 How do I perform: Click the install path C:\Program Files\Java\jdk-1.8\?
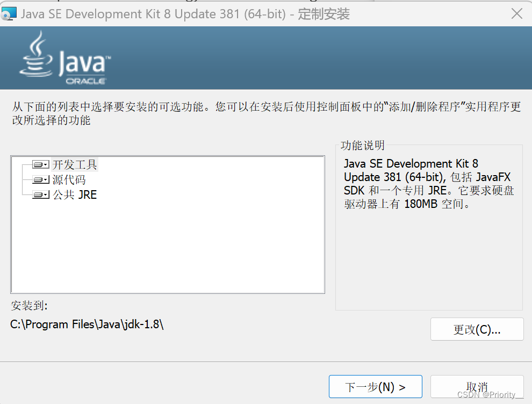pos(87,324)
